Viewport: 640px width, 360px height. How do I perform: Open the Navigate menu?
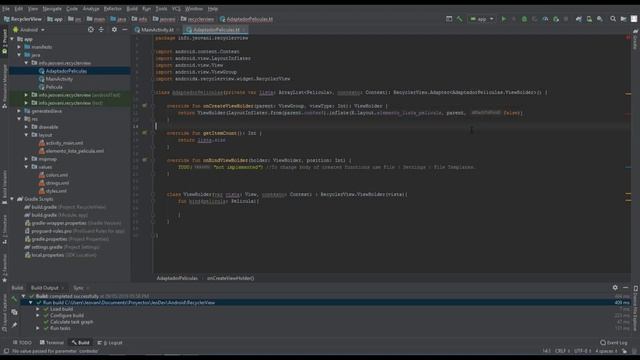pos(52,9)
